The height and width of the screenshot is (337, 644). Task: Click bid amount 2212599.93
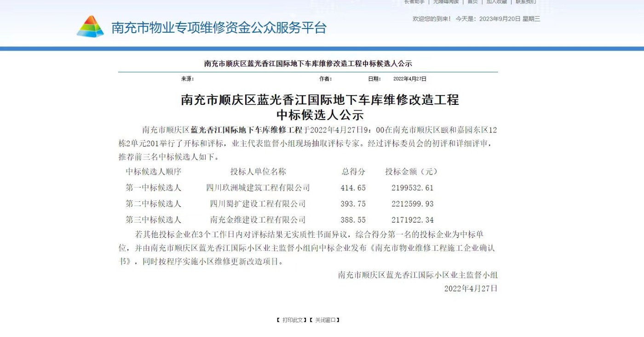(413, 204)
